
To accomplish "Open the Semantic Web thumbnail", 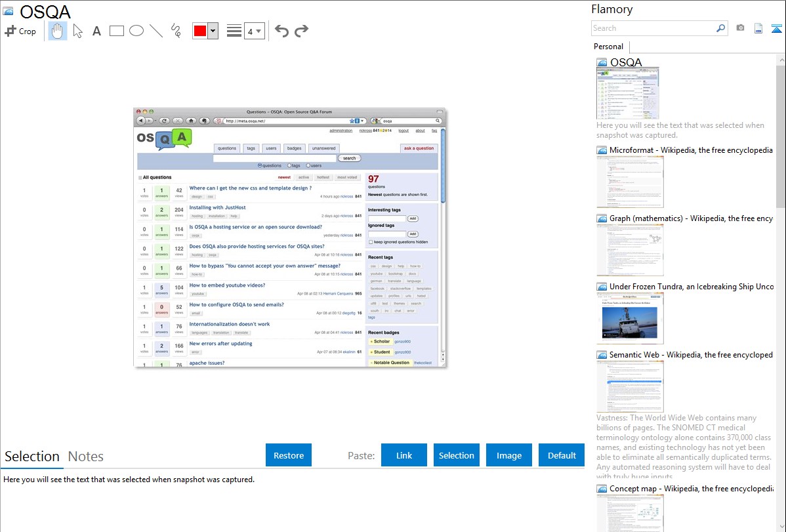I will [630, 386].
